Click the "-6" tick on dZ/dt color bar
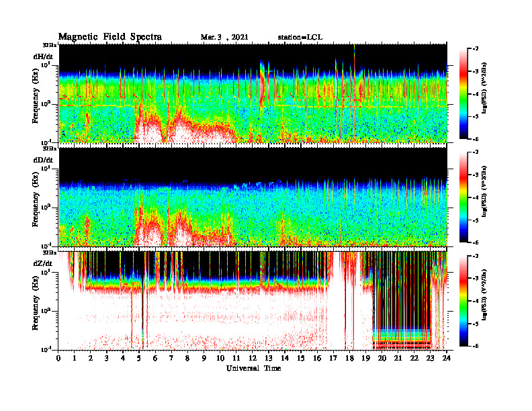This screenshot has height=411, width=532. [476, 346]
